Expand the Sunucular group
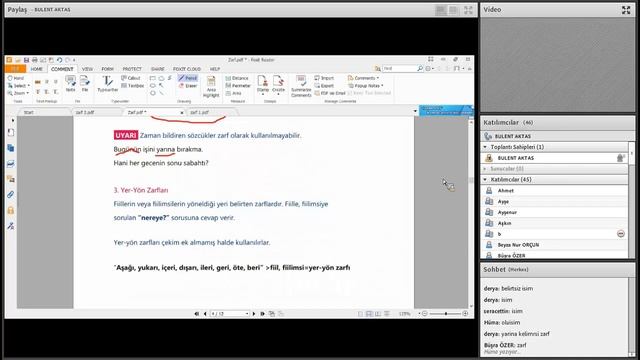 [485, 169]
